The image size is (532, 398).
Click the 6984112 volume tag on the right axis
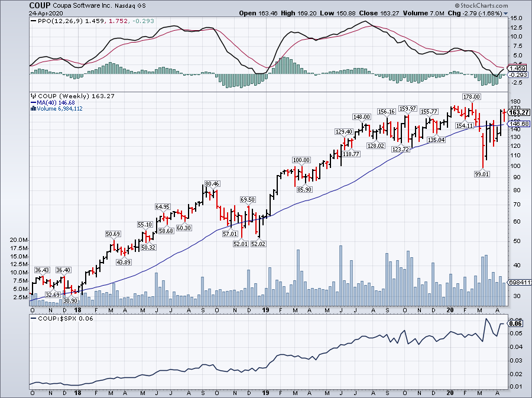click(520, 282)
